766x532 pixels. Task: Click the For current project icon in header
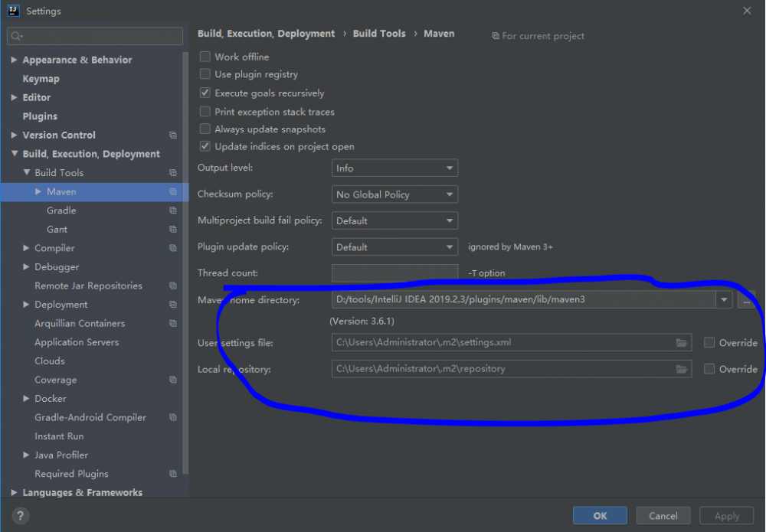pyautogui.click(x=496, y=36)
